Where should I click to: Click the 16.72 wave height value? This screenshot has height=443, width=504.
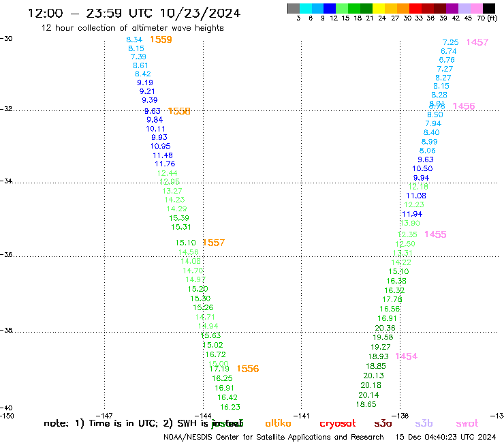[216, 354]
